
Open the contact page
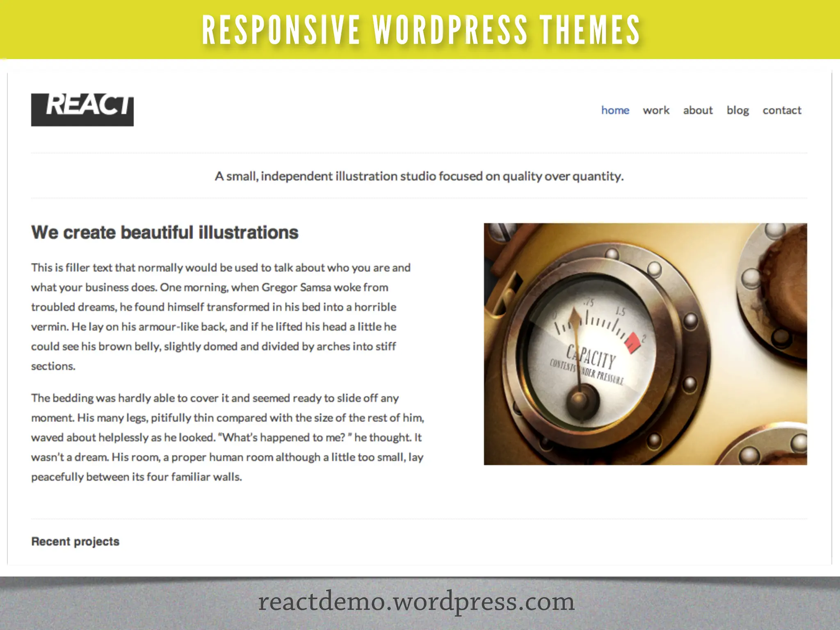[x=782, y=110]
